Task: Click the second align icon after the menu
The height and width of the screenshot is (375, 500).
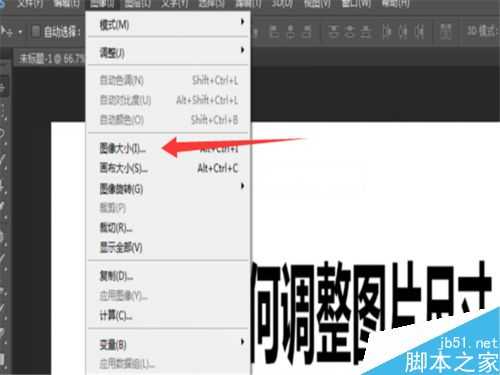Action: [291, 32]
